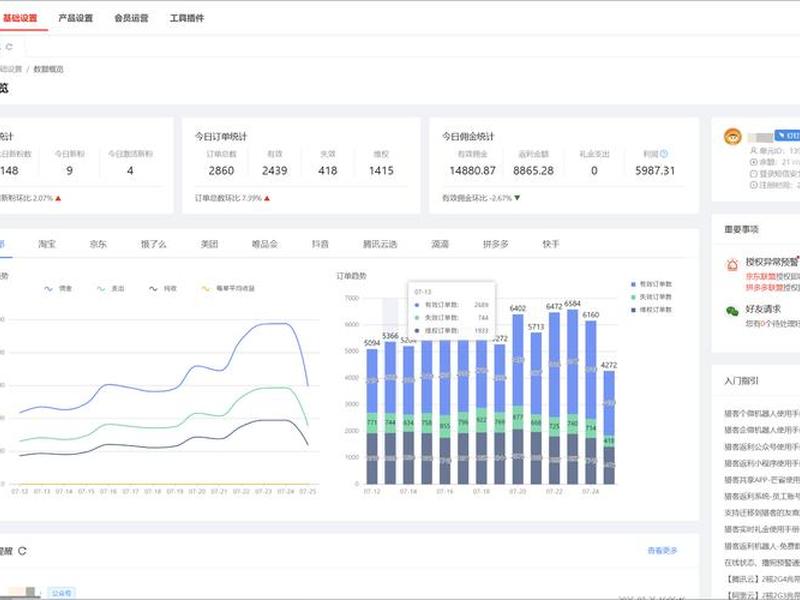Click the 失效 orders value 418
800x600 pixels.
pyautogui.click(x=328, y=170)
